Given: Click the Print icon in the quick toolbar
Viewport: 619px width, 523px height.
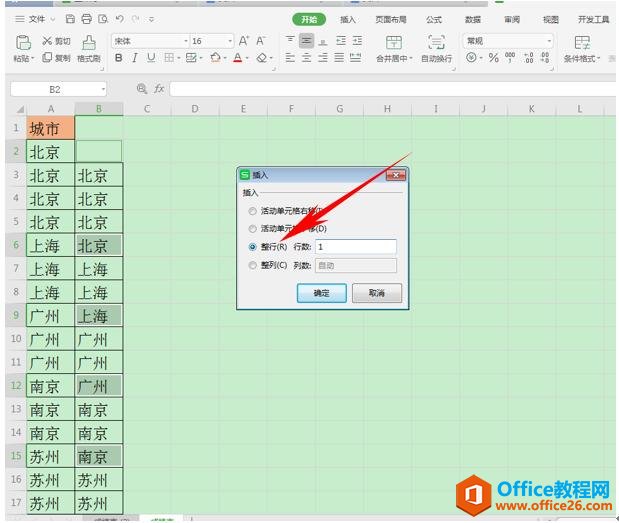Looking at the screenshot, I should point(86,19).
